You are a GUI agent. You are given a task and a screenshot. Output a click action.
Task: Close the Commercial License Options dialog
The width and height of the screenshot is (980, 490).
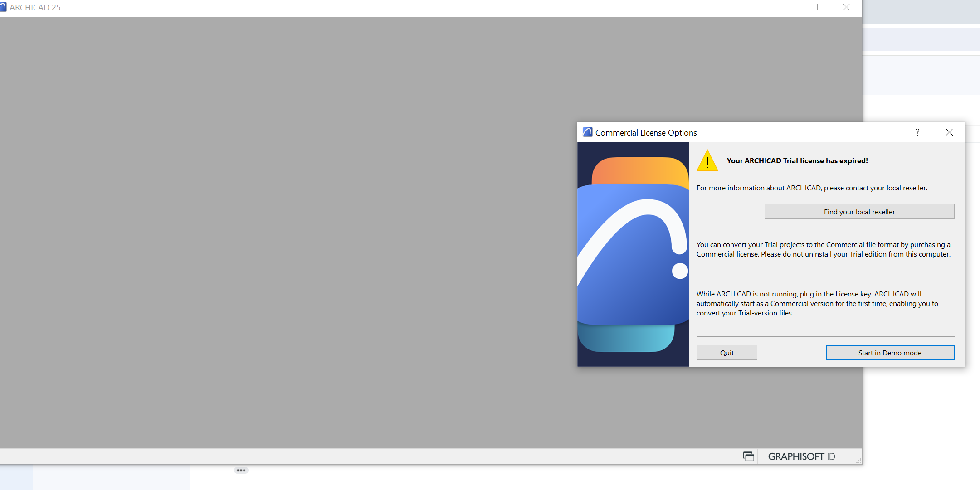(949, 132)
